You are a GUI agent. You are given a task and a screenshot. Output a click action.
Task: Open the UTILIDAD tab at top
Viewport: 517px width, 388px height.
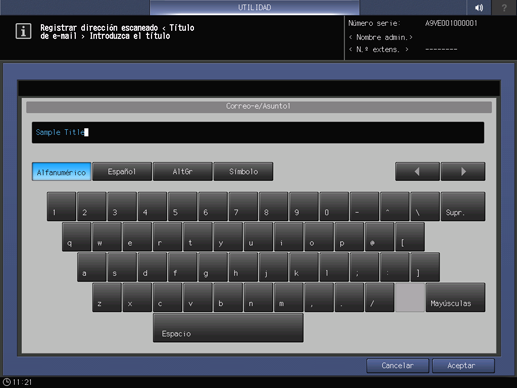point(254,7)
